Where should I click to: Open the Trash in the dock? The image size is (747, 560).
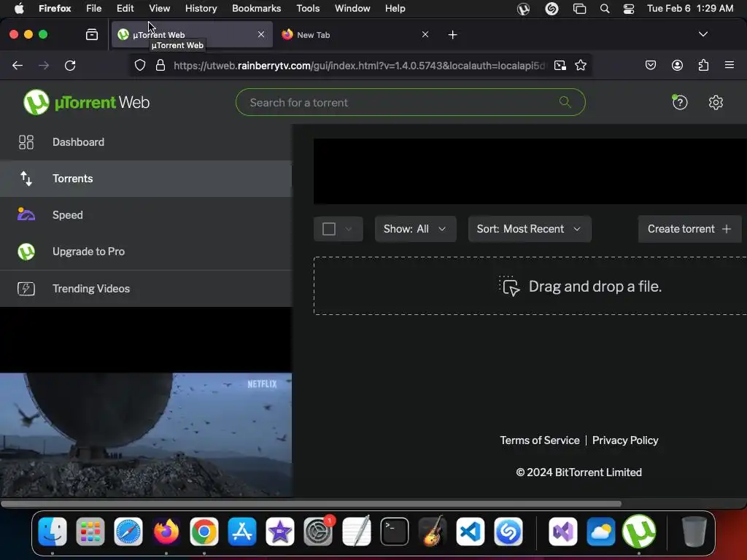click(694, 532)
